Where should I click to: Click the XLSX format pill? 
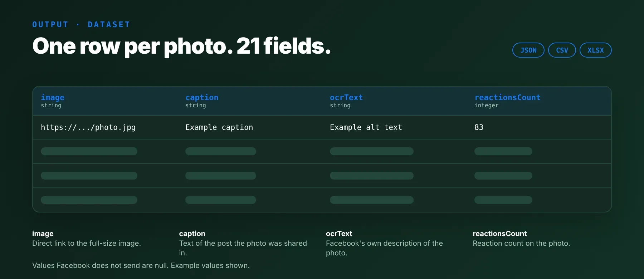tap(595, 50)
